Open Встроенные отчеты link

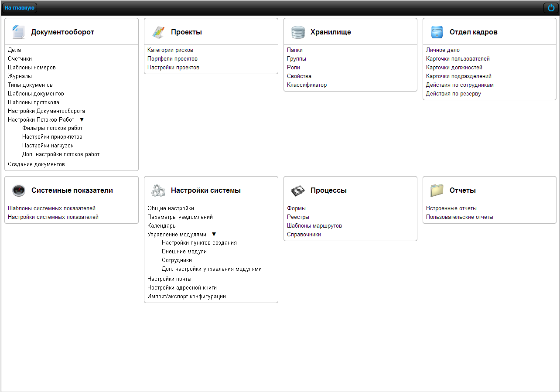pyautogui.click(x=451, y=208)
